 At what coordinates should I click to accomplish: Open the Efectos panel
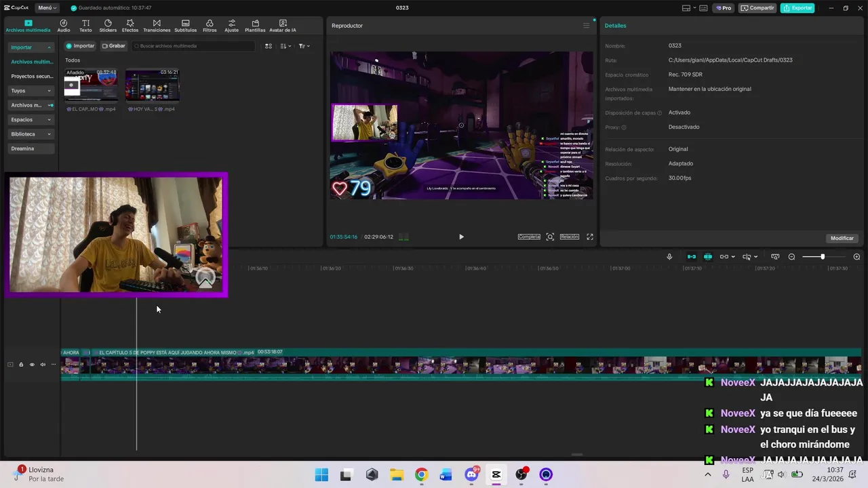[130, 26]
